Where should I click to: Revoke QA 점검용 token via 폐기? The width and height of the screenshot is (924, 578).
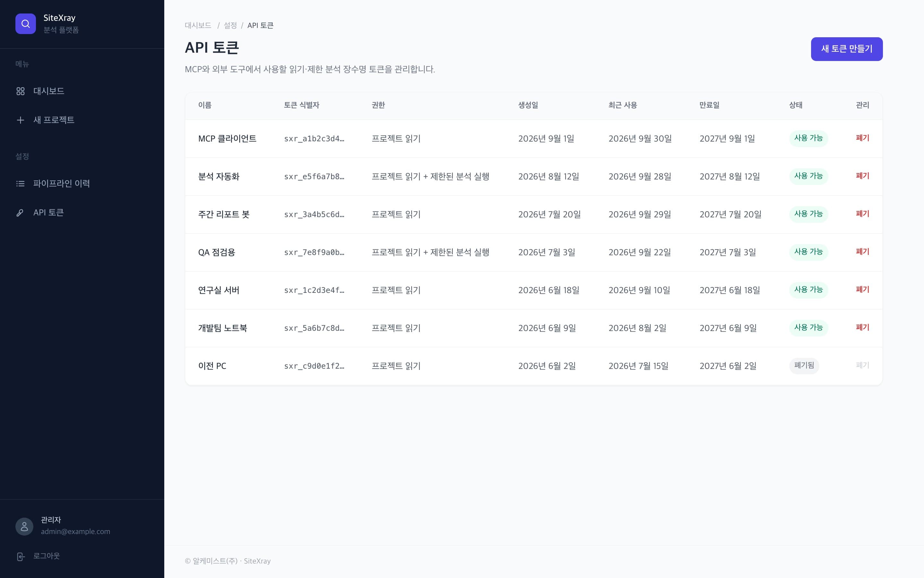pos(862,251)
